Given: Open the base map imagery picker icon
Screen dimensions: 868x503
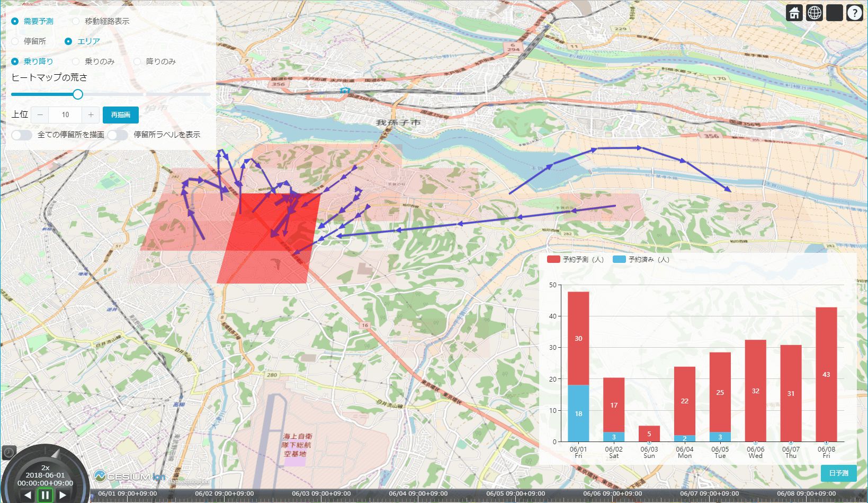Looking at the screenshot, I should pos(834,12).
